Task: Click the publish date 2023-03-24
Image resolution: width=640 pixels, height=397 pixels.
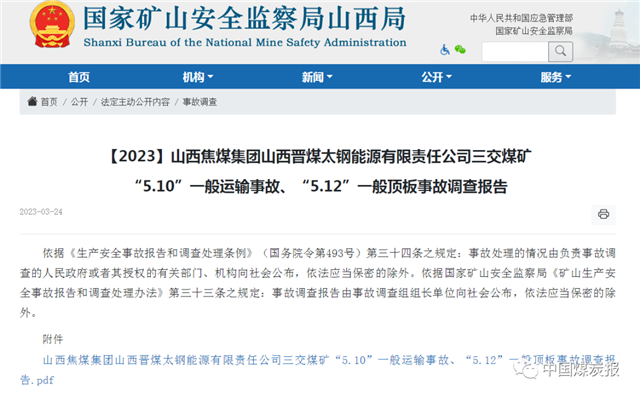Action: click(41, 212)
